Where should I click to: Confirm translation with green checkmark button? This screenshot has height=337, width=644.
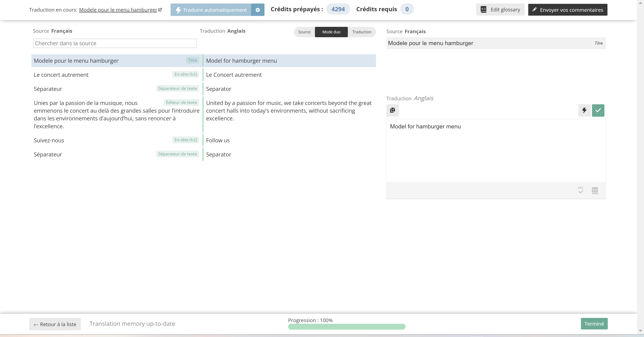tap(598, 110)
